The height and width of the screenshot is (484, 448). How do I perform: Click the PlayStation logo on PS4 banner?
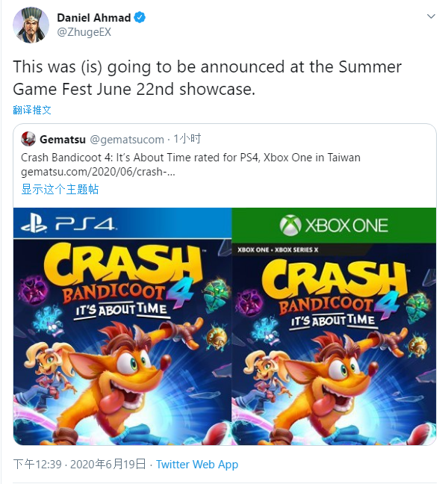tap(34, 224)
